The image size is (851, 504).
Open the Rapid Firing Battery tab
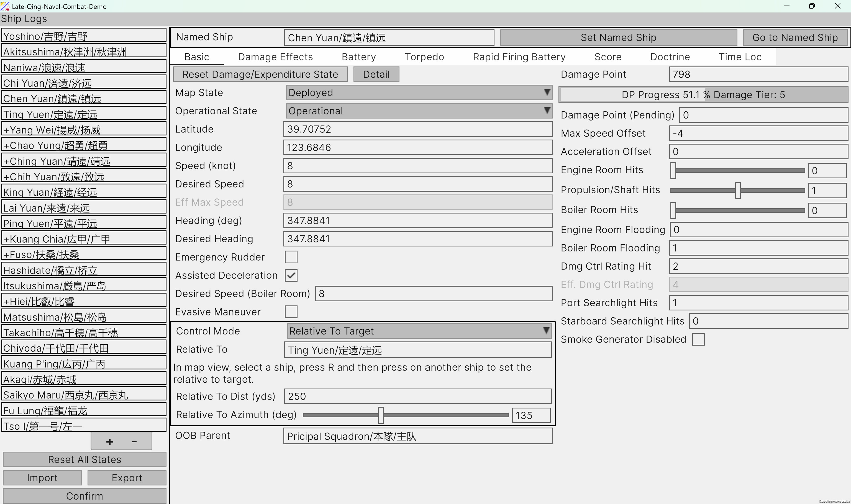(519, 57)
